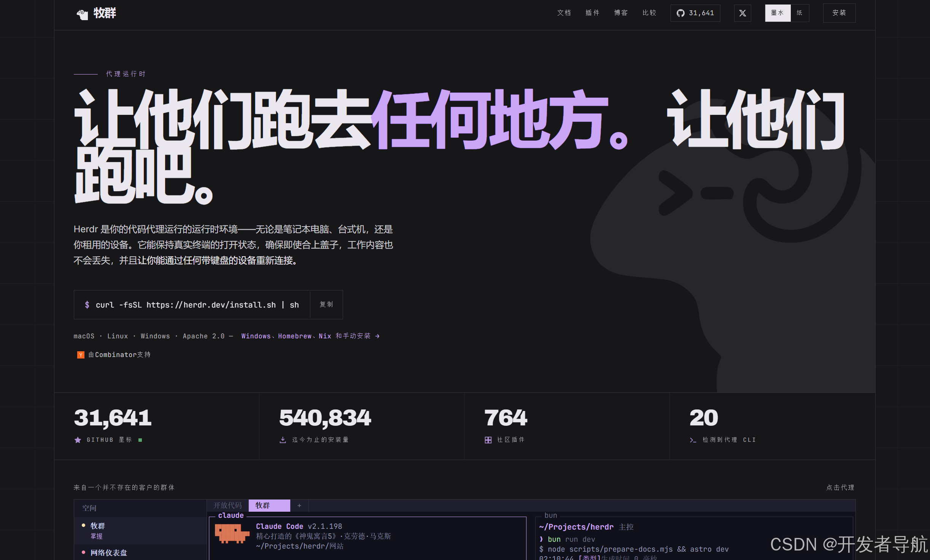Screen dimensions: 930x560
Task: Click the yellow dot beside 牧群 workspace
Action: coord(83,525)
